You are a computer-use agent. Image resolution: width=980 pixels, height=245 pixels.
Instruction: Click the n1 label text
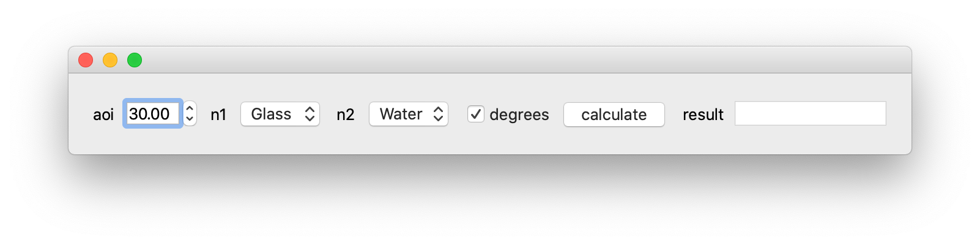(218, 115)
